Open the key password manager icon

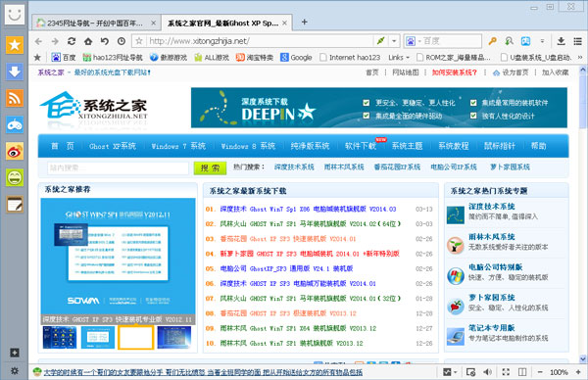492,41
